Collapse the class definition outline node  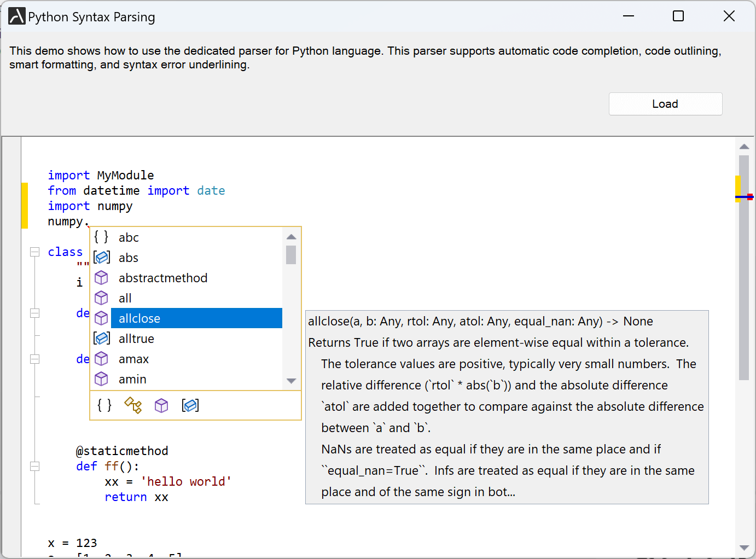pyautogui.click(x=34, y=252)
